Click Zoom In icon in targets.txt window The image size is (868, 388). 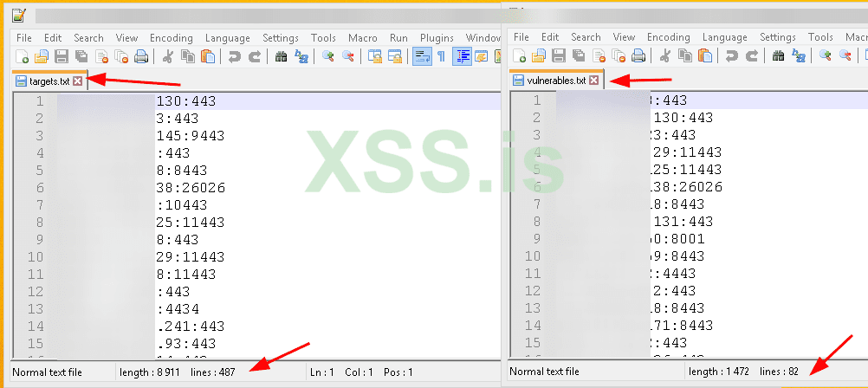pyautogui.click(x=328, y=56)
